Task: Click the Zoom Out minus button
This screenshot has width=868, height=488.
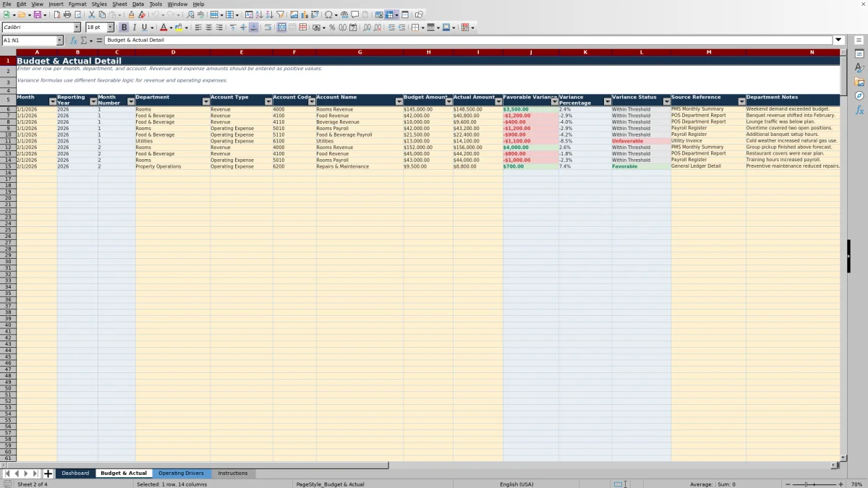Action: tap(788, 484)
